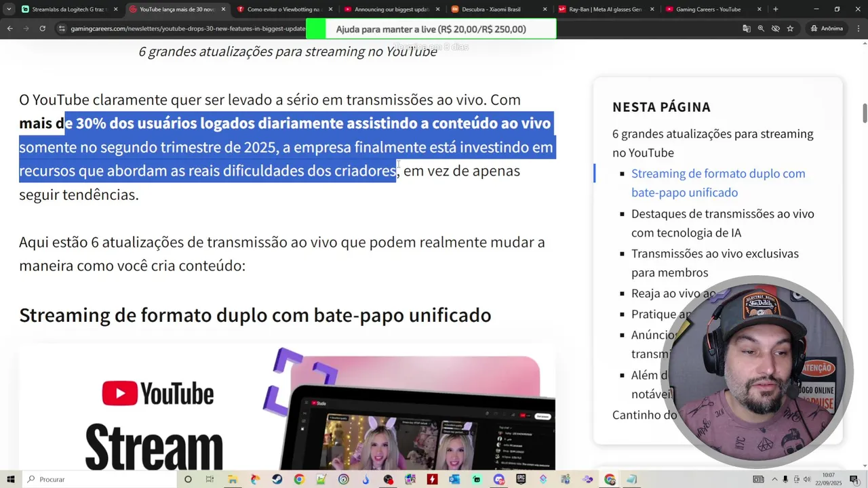This screenshot has width=868, height=488.
Task: Open Outlook from the taskbar
Action: (x=454, y=479)
